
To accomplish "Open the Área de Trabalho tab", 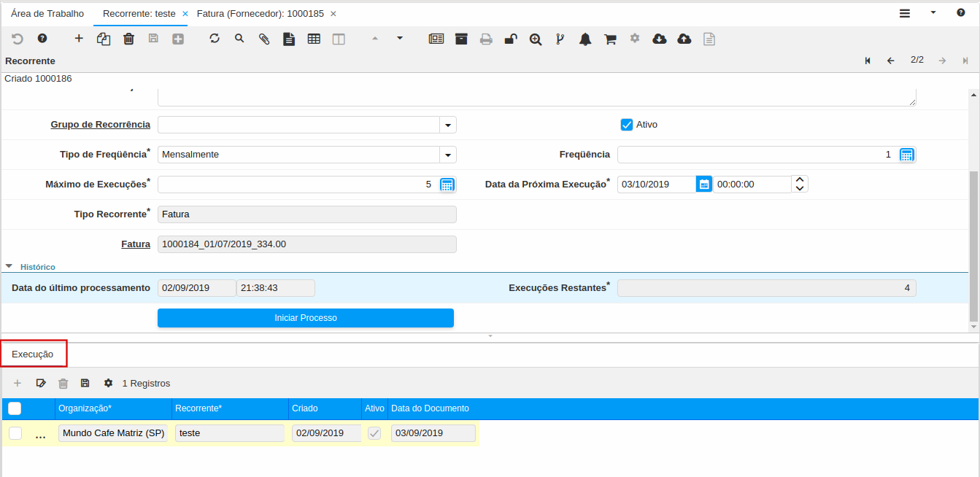I will pyautogui.click(x=47, y=14).
